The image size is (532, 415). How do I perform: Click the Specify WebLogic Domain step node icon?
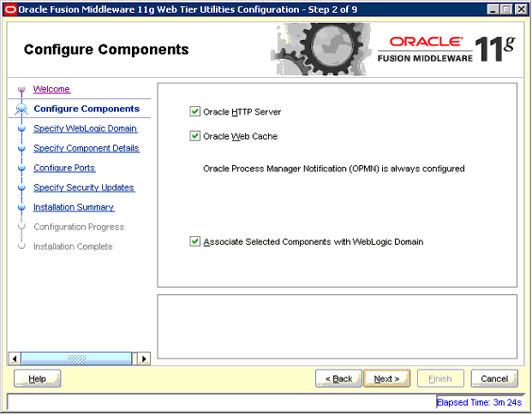coord(21,128)
